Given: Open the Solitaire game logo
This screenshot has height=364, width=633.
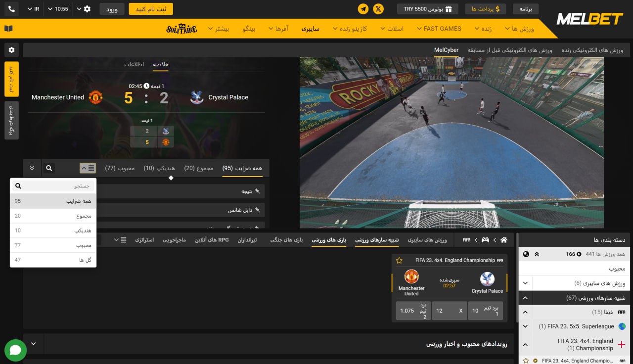Looking at the screenshot, I should click(x=181, y=29).
